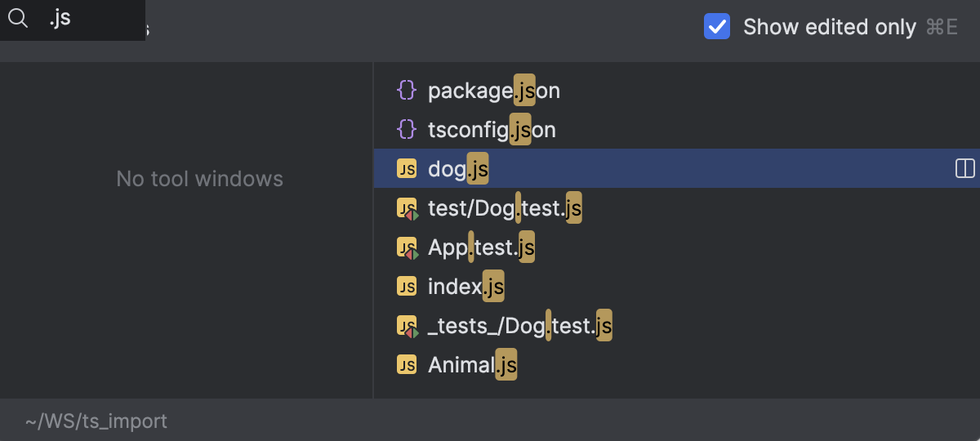
Task: Click the package.json file type icon
Action: click(406, 91)
